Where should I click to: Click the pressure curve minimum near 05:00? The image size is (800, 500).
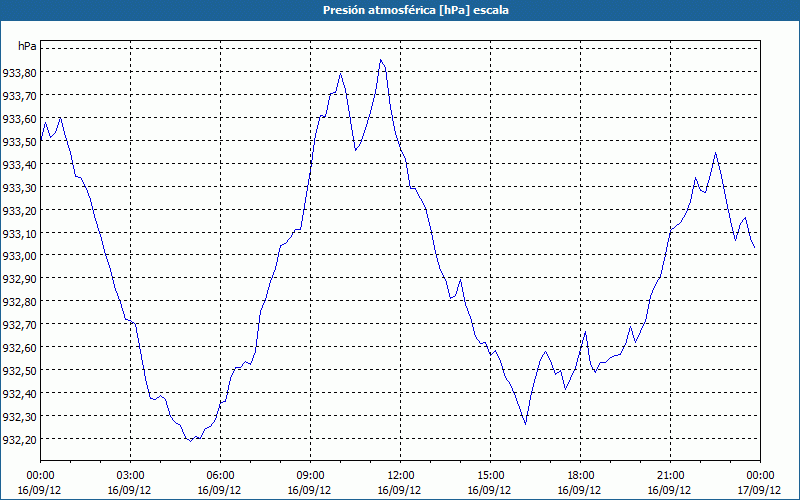coord(190,441)
